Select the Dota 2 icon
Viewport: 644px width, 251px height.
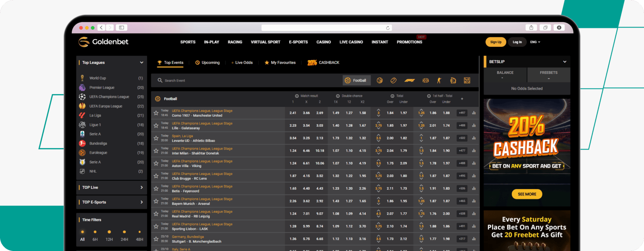pyautogui.click(x=467, y=80)
